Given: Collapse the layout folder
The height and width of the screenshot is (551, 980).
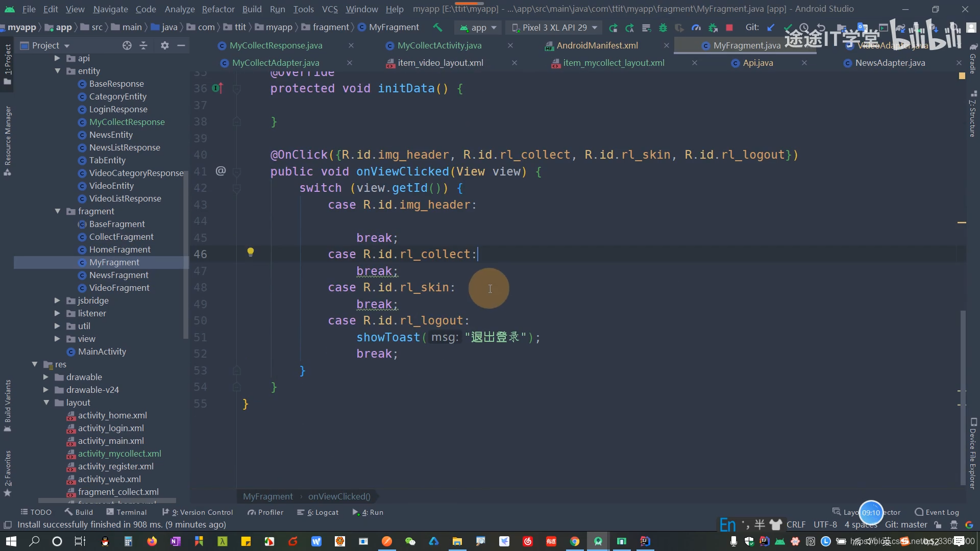Looking at the screenshot, I should (x=46, y=403).
